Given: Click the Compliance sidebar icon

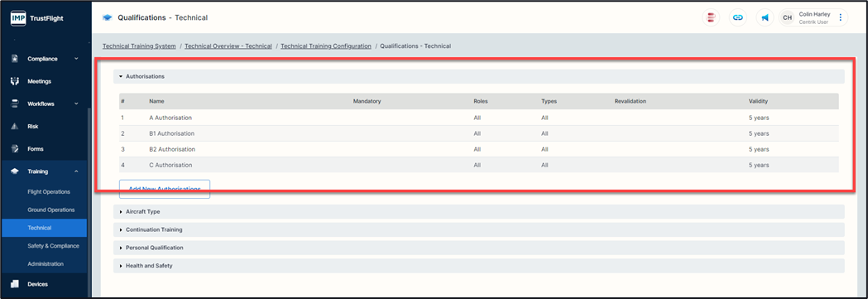Looking at the screenshot, I should point(16,59).
